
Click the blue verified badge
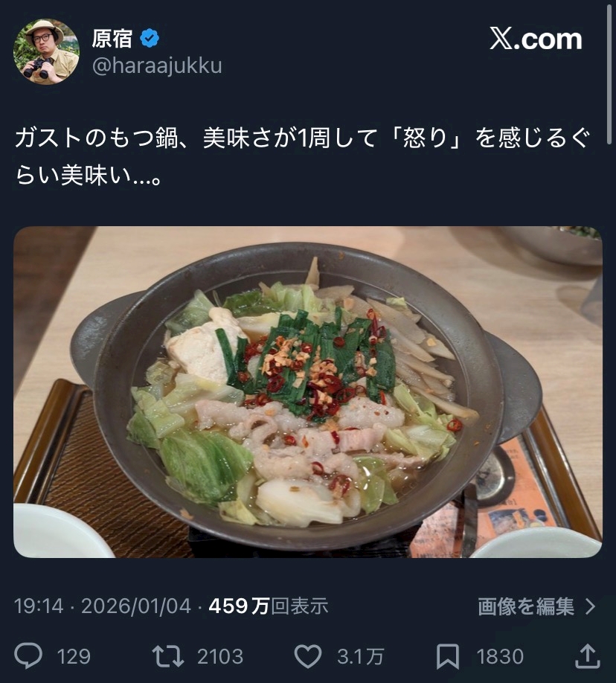coord(150,39)
